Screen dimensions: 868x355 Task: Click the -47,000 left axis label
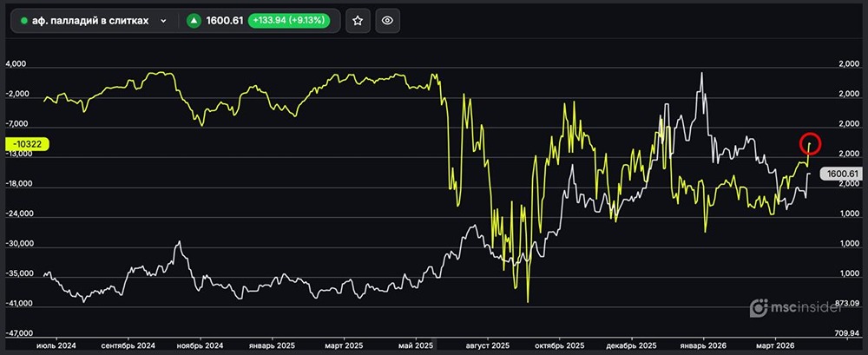pyautogui.click(x=17, y=334)
